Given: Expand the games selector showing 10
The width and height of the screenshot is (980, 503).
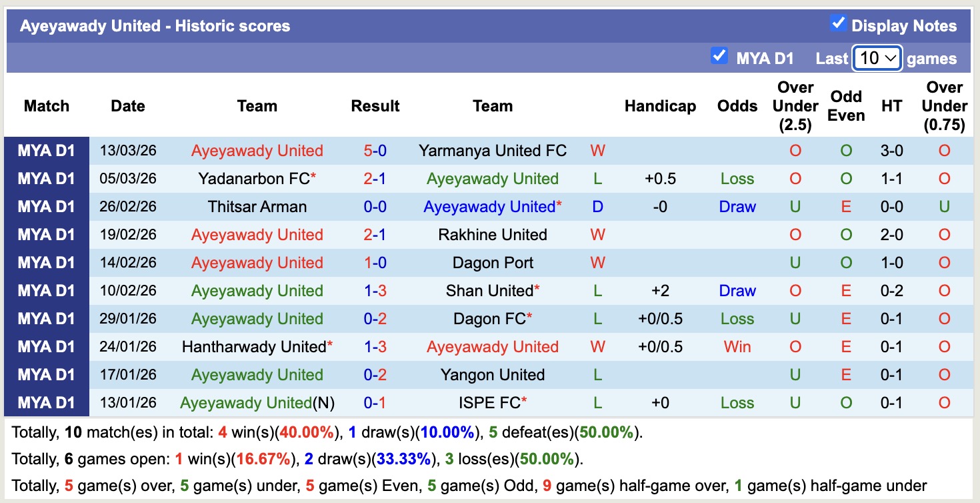Looking at the screenshot, I should [x=876, y=58].
